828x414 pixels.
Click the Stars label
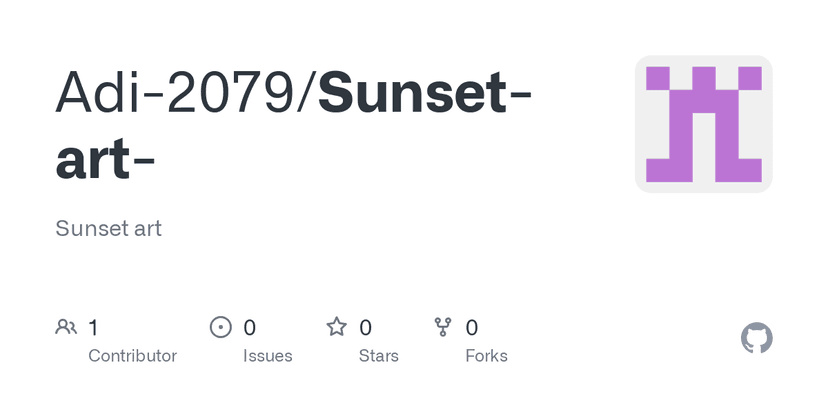click(379, 356)
